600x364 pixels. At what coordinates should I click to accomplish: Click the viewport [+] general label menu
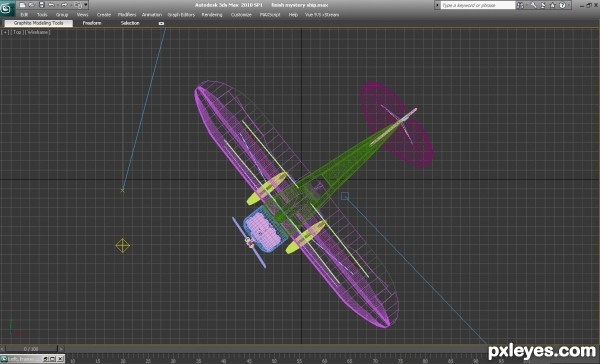pyautogui.click(x=5, y=32)
